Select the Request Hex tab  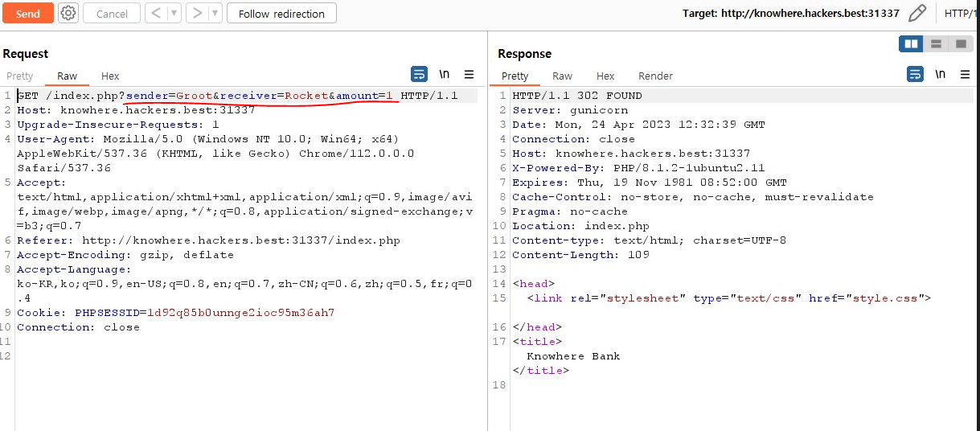[x=110, y=76]
